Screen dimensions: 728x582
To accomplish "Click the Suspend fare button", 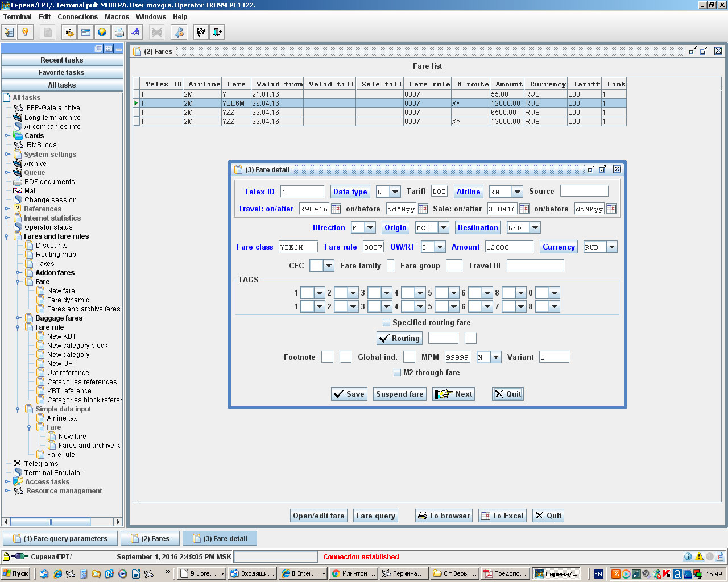I will coord(399,394).
